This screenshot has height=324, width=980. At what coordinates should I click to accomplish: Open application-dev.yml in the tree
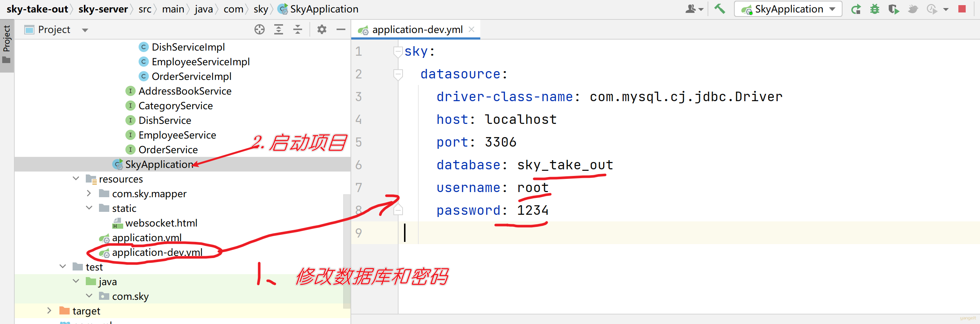coord(157,252)
